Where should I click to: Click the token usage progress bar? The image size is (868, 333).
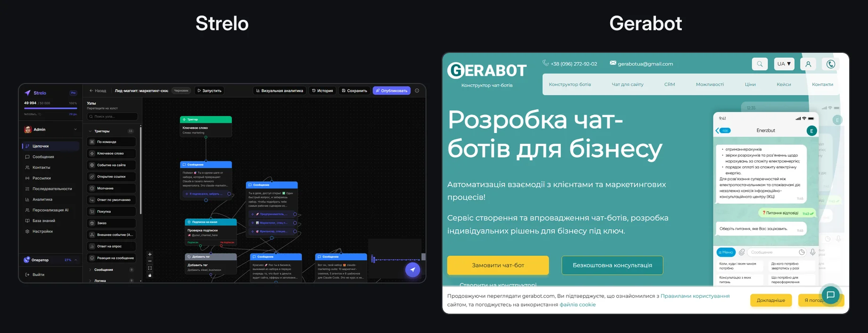click(x=50, y=108)
